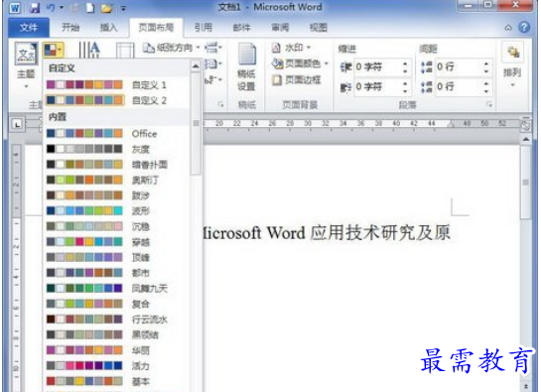Click the document vertical scroll up arrow
Screen dimensions: 541x392
click(526, 139)
